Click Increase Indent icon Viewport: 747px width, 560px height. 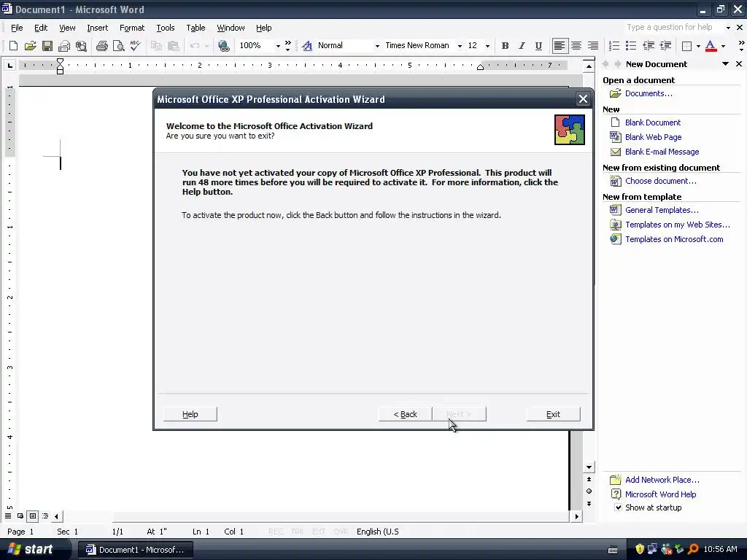coord(665,46)
